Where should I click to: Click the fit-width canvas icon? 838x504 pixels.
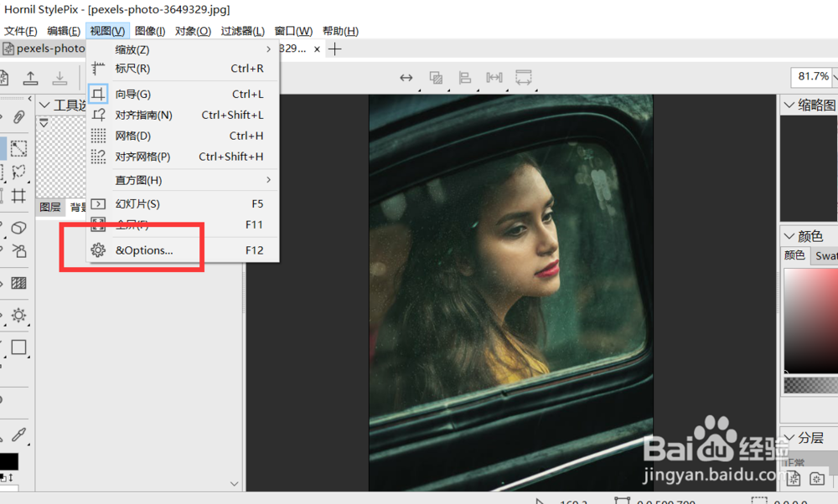click(523, 78)
